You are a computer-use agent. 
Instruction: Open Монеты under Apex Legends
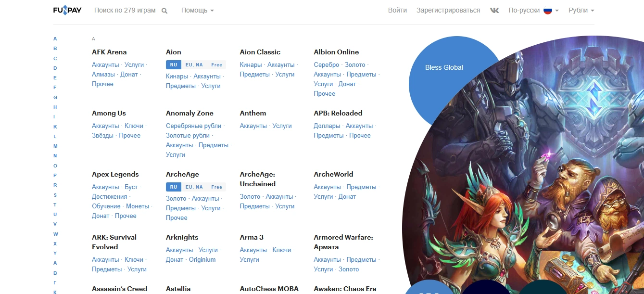[x=138, y=206]
